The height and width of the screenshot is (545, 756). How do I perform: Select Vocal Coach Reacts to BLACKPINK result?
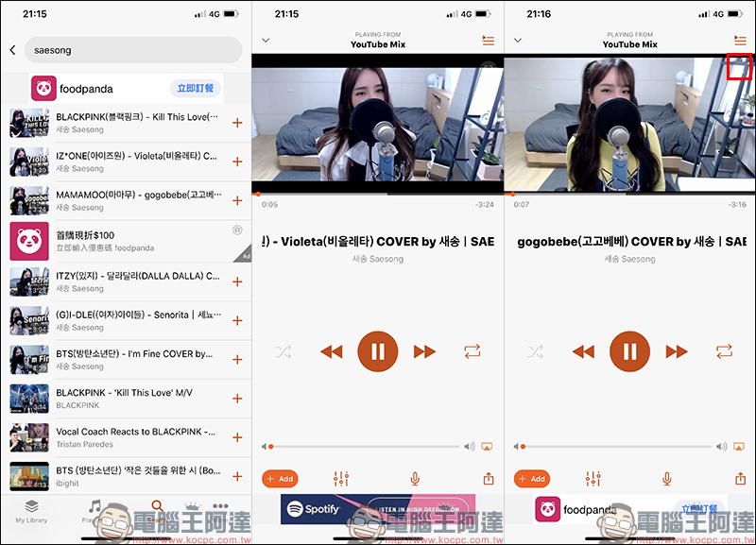click(135, 432)
